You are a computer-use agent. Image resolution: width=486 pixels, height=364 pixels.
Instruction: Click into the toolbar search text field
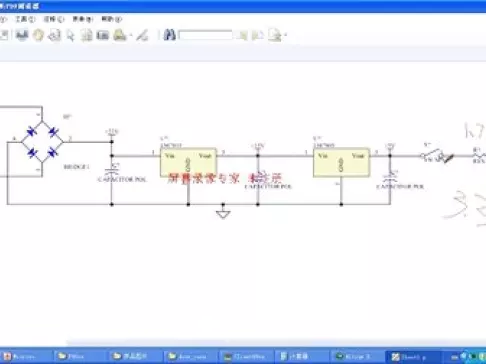click(206, 35)
